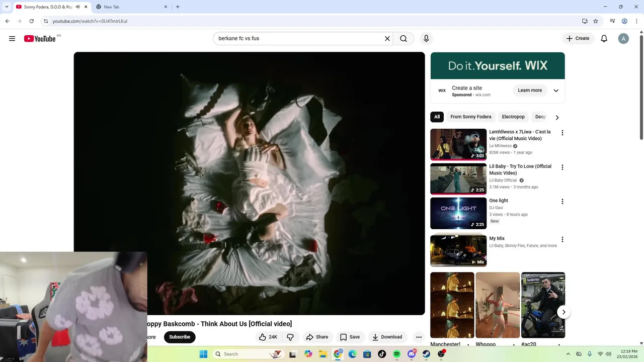This screenshot has height=362, width=644.
Task: Open a new browser tab
Action: coord(178,7)
